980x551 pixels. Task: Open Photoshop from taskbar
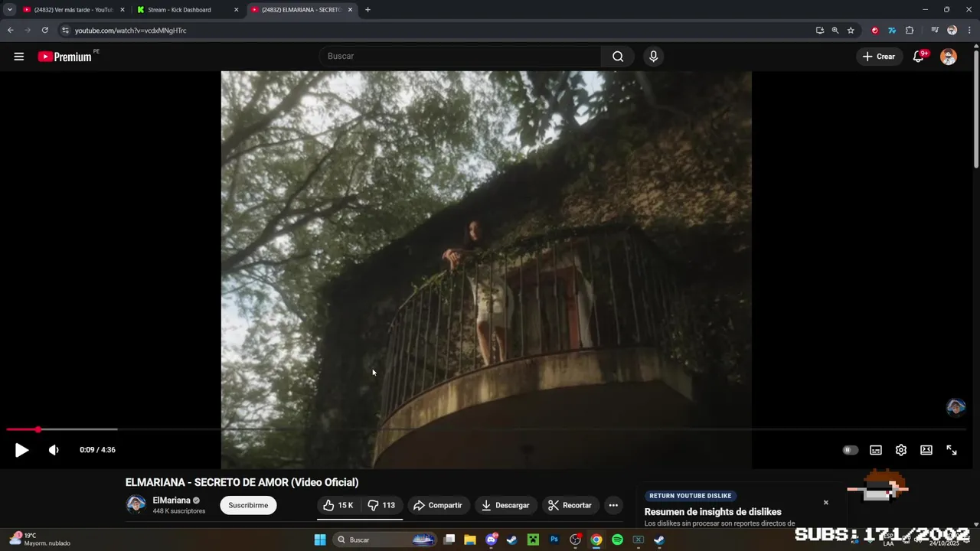(554, 540)
